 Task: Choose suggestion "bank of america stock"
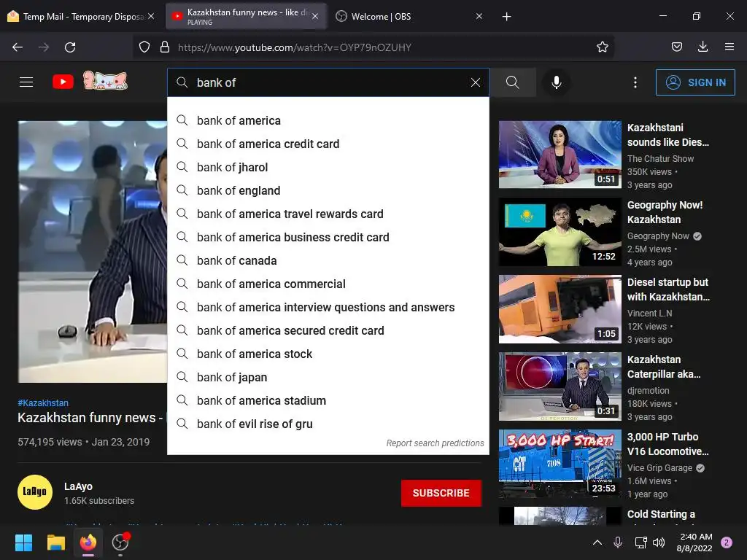328,354
